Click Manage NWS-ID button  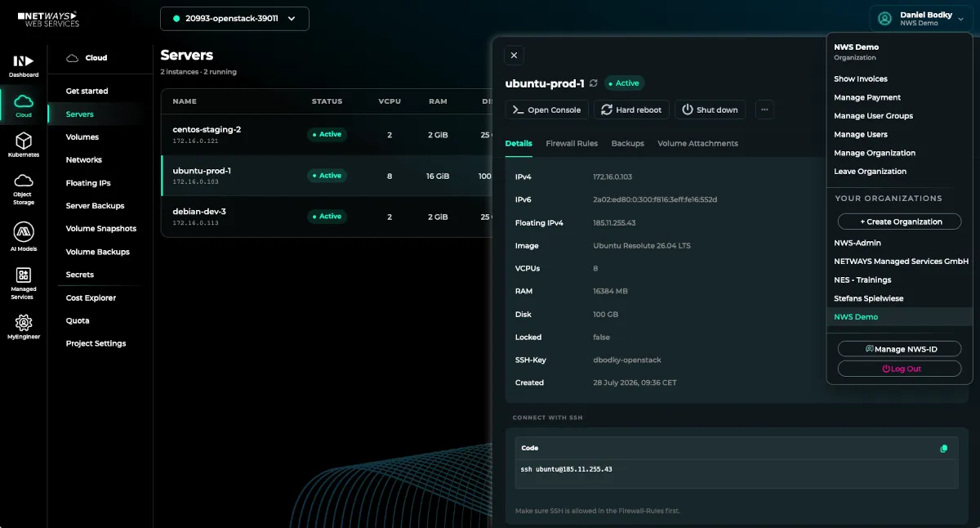[899, 349]
